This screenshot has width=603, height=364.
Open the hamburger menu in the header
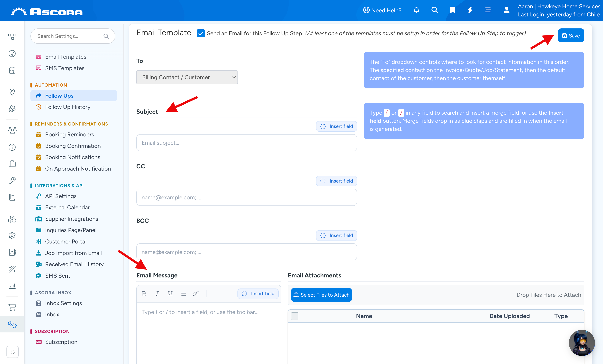pos(488,10)
